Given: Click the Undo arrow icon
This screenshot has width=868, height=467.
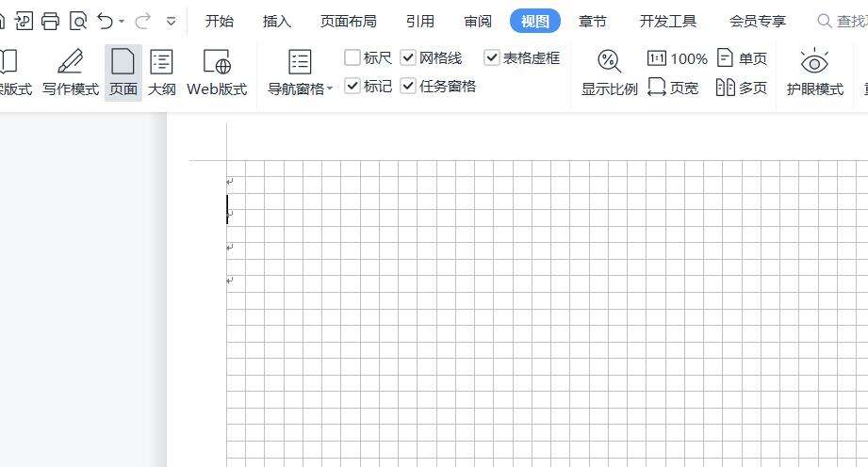Looking at the screenshot, I should (105, 21).
